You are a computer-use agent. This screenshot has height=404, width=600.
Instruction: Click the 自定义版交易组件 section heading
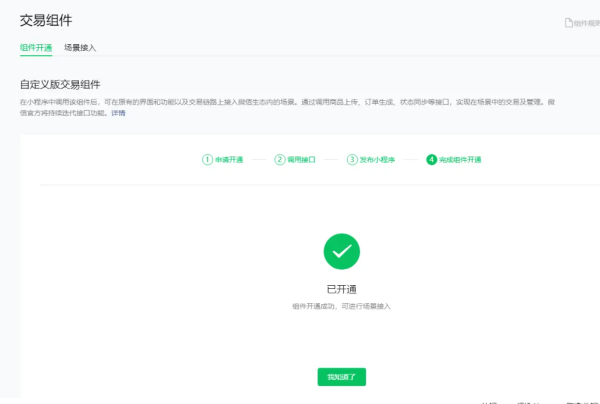point(60,84)
